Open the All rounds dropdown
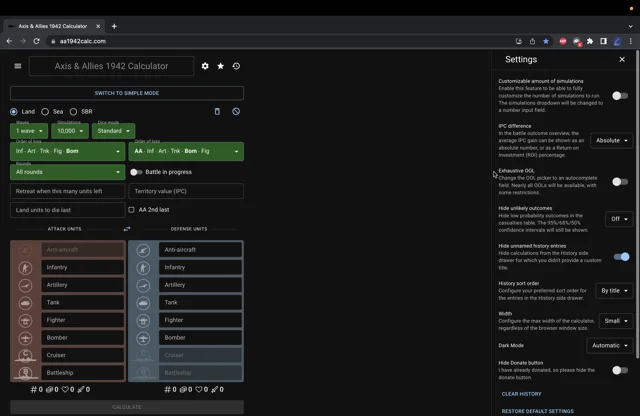Screen dimensions: 640x416 click(x=68, y=172)
